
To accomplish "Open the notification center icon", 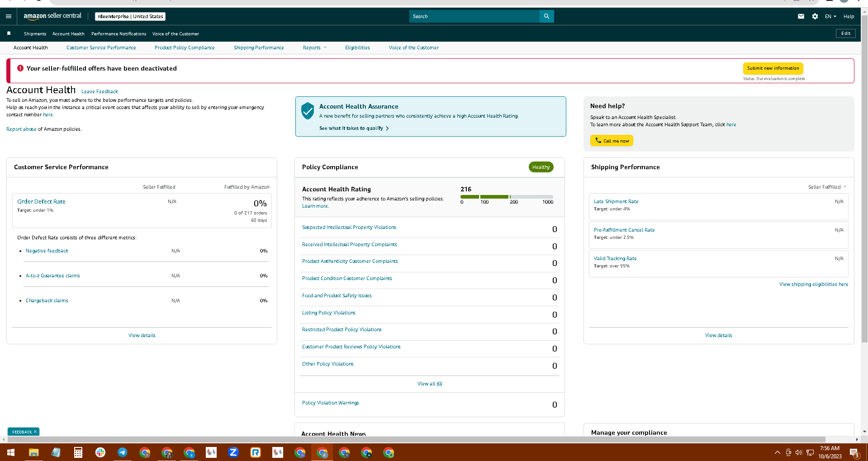I will (x=854, y=452).
